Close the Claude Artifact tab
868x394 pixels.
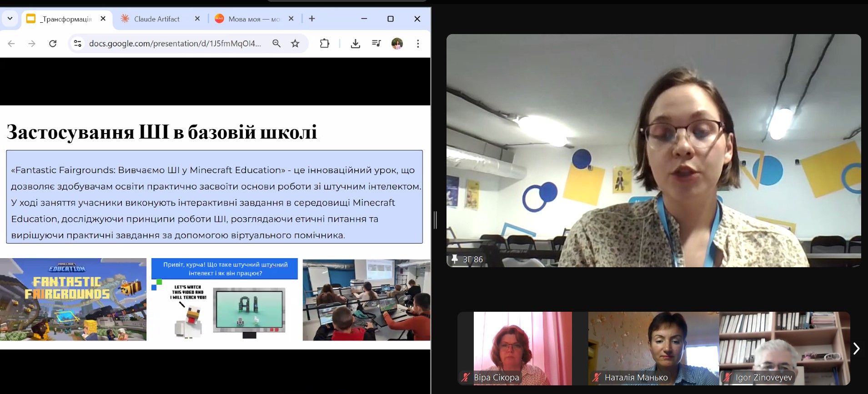click(x=197, y=19)
